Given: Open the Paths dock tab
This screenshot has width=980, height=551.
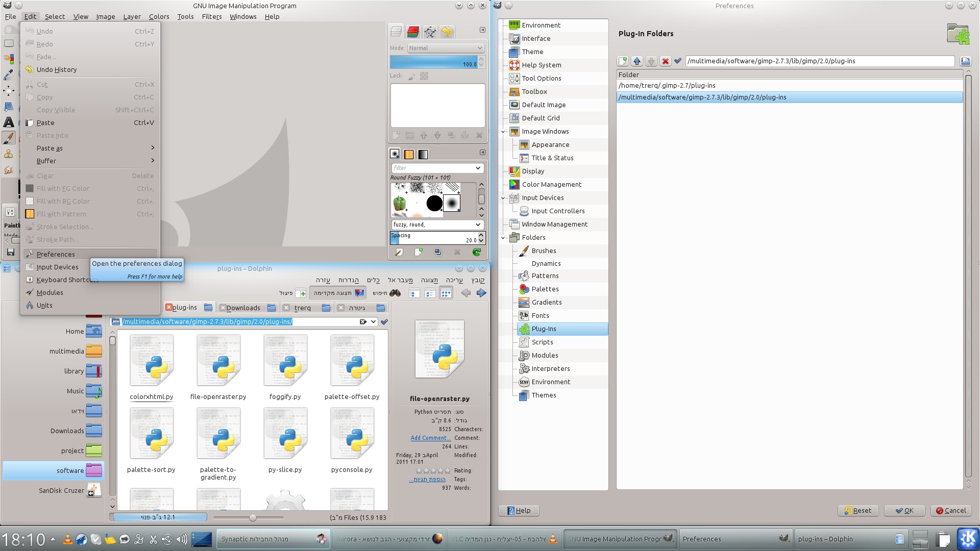Looking at the screenshot, I should pos(430,32).
